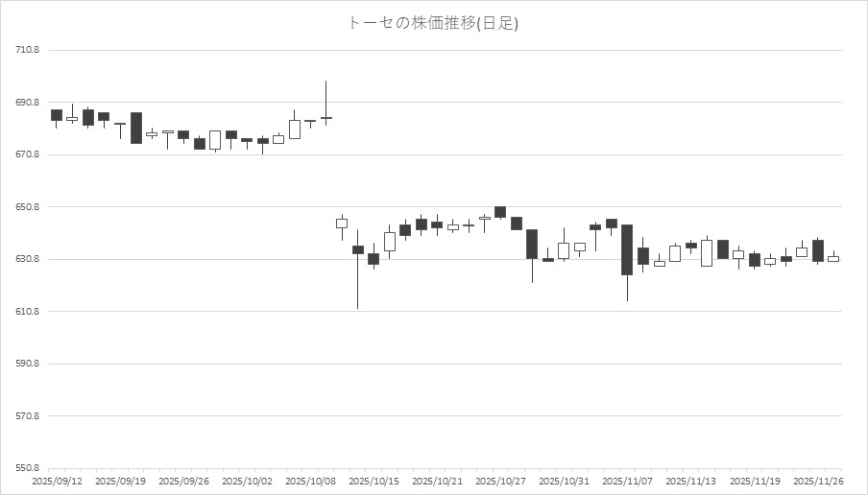Click the 2025/10/15 date label
The image size is (868, 495).
click(x=373, y=481)
